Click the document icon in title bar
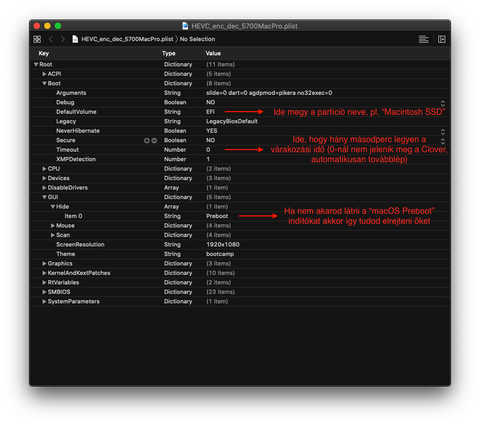The width and height of the screenshot is (480, 425). (185, 26)
